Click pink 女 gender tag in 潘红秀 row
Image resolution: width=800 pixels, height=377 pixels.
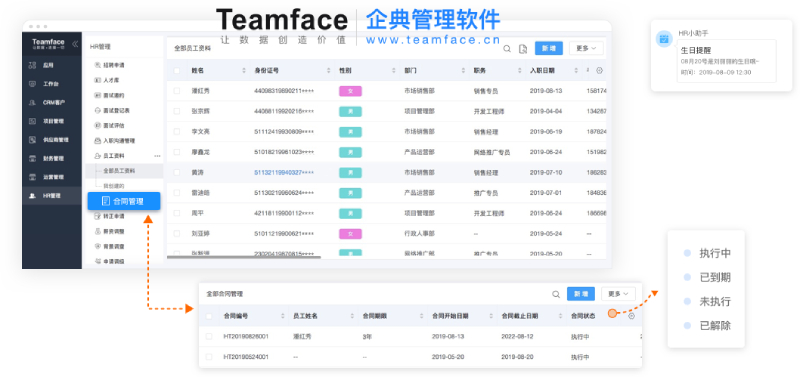point(351,91)
